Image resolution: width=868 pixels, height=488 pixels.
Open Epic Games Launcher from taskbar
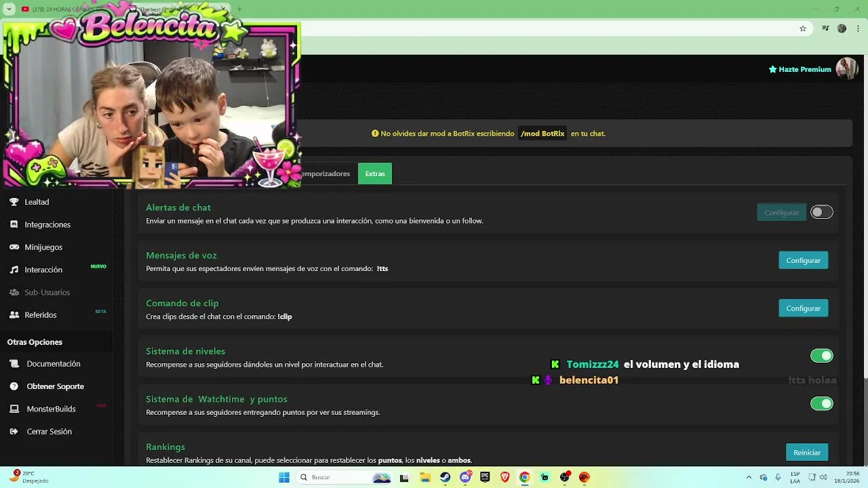(485, 477)
